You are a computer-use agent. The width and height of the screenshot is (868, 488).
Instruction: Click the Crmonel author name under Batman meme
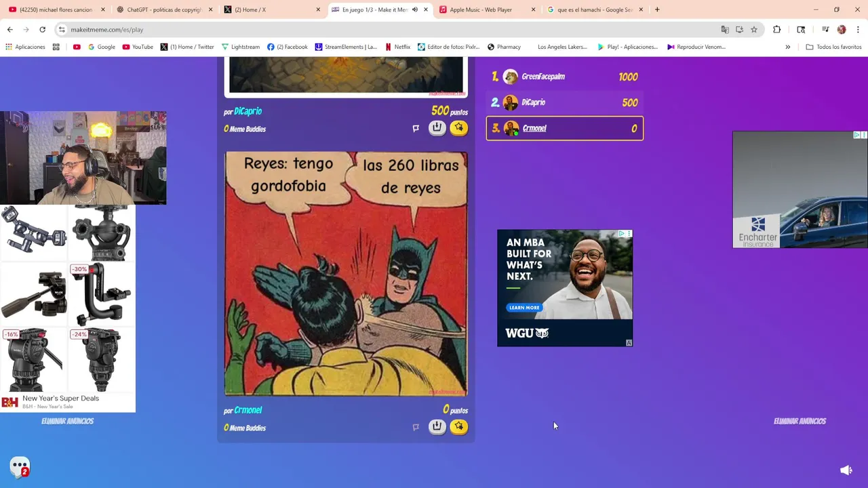tap(248, 410)
